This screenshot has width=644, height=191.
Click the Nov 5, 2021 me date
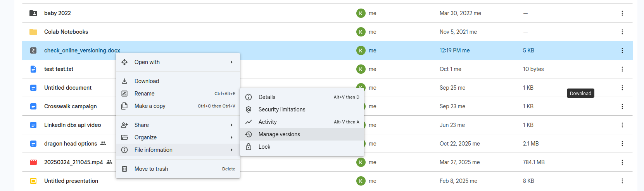pyautogui.click(x=458, y=32)
